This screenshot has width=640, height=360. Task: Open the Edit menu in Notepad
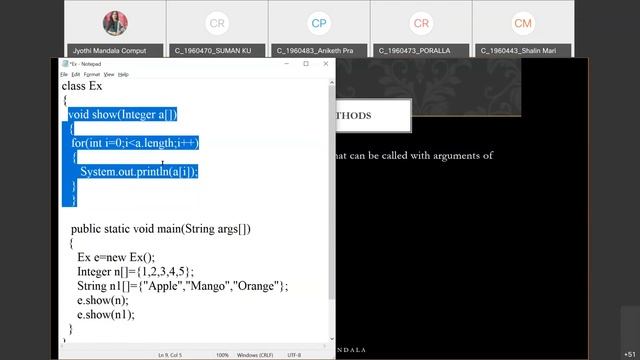pos(76,75)
